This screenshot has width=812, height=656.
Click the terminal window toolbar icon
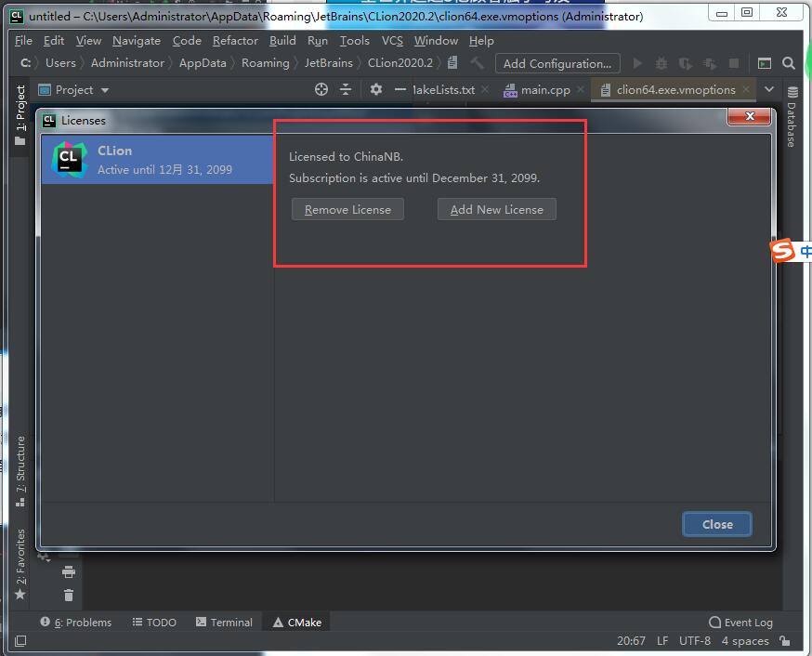click(764, 63)
